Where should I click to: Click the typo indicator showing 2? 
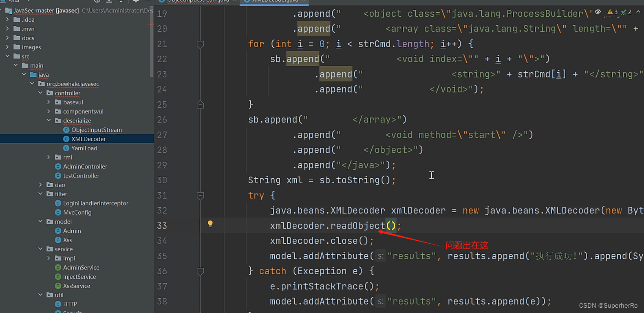click(x=626, y=12)
